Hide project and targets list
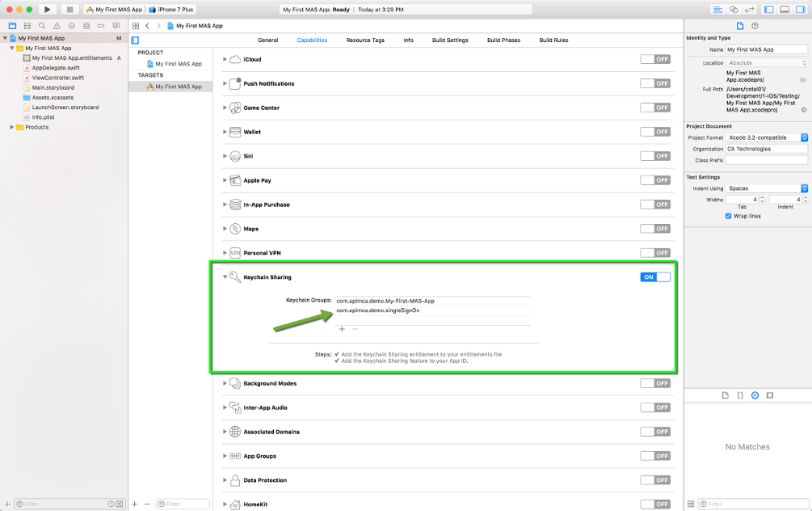812x511 pixels. 135,40
